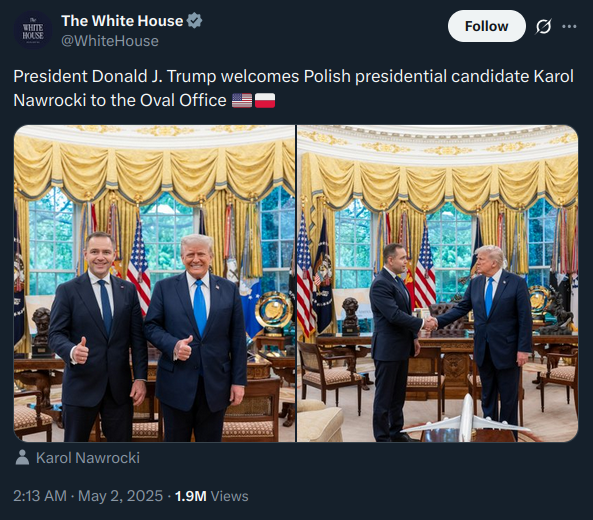The image size is (593, 520).
Task: Click the White House profile avatar
Action: click(33, 30)
